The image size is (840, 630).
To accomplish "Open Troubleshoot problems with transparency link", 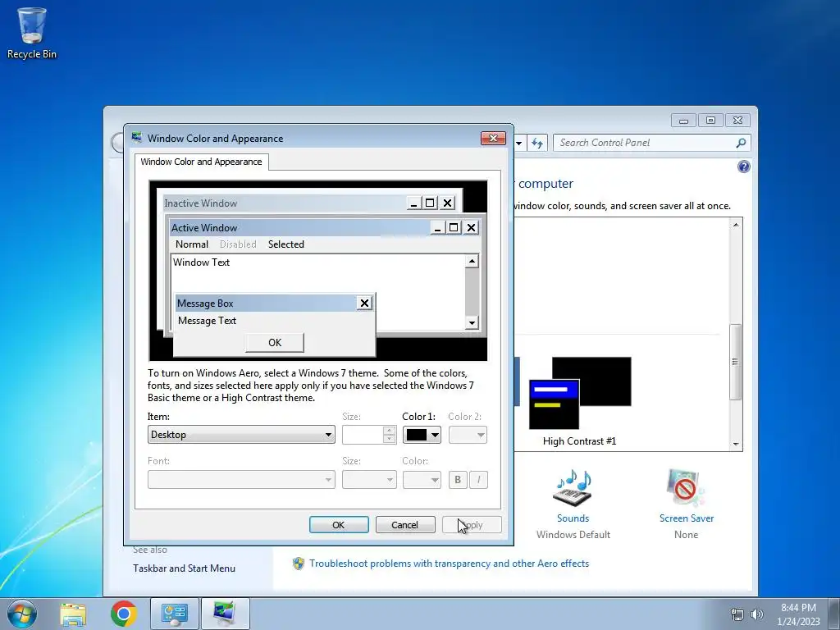I will [x=449, y=564].
